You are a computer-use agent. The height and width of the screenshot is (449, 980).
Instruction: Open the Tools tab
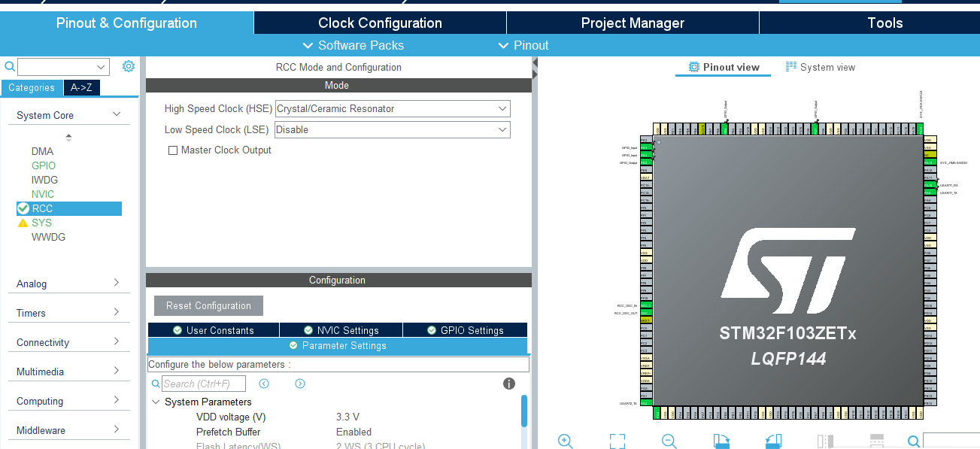[869, 23]
